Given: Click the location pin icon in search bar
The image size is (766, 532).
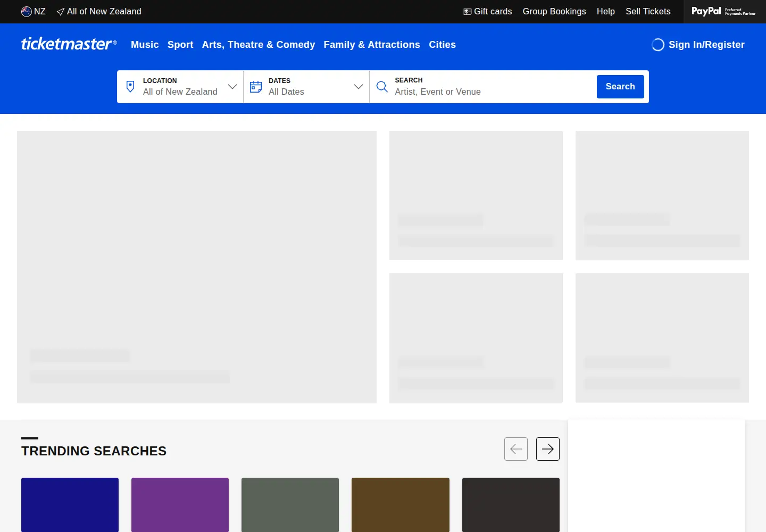Looking at the screenshot, I should point(130,86).
